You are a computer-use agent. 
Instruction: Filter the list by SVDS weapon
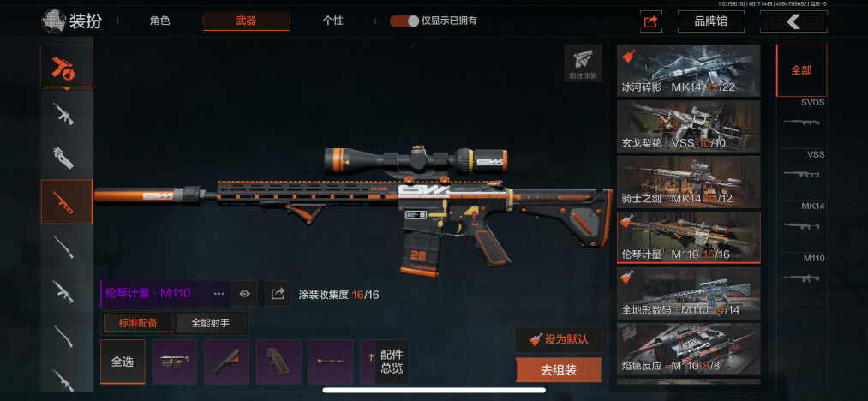(x=801, y=115)
